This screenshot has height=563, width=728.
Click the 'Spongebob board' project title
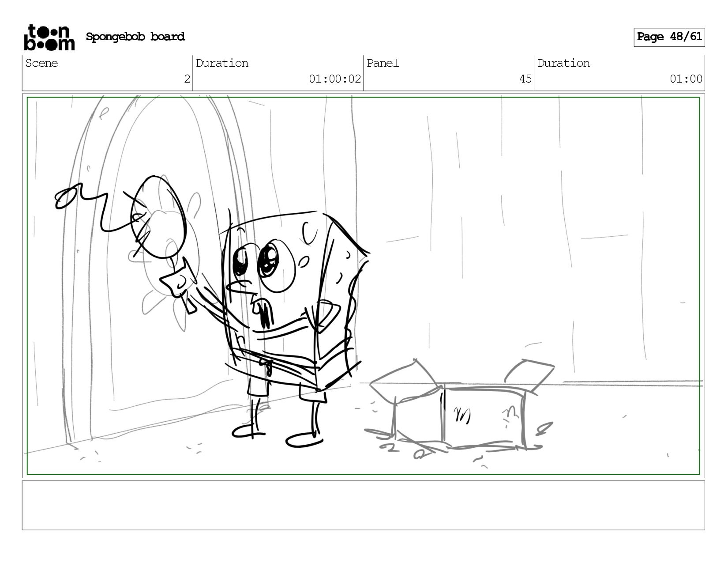tap(135, 37)
